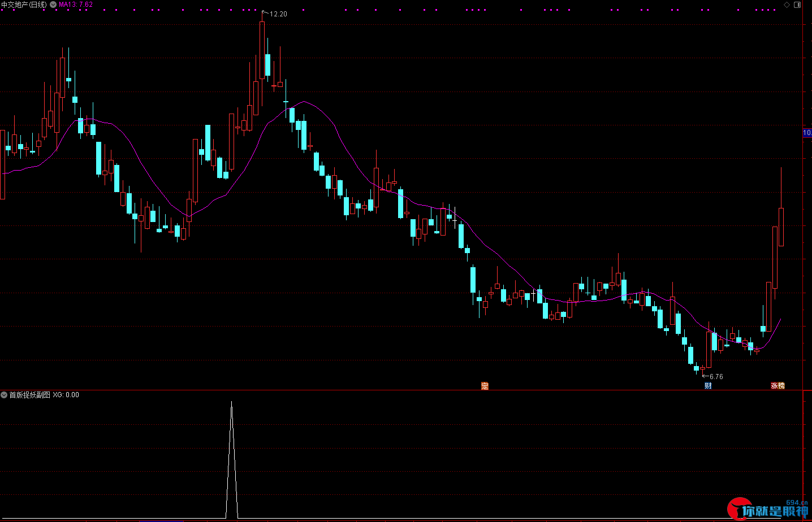Toggle the side panel icon at top right
This screenshot has height=522, width=812.
coord(797,5)
